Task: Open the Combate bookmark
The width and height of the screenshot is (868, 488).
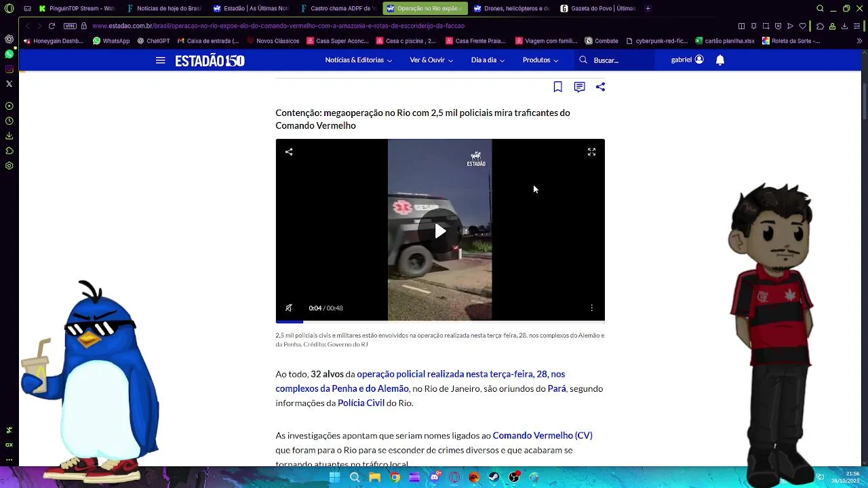Action: (601, 41)
